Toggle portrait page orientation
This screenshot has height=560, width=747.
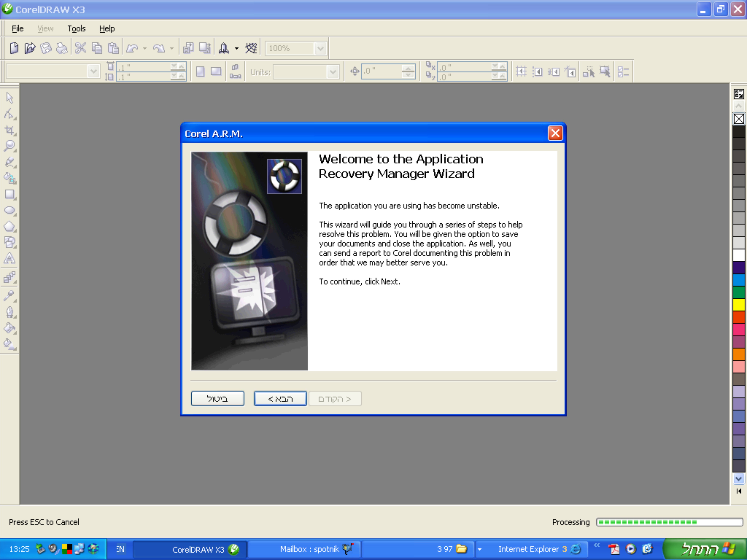pyautogui.click(x=200, y=72)
